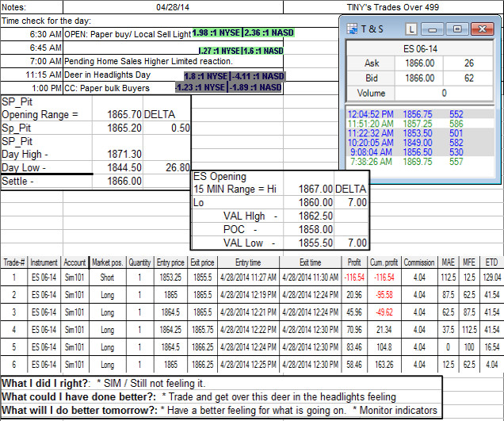
Task: Click the 15 MIN Range Hi value 1867.00
Action: 315,189
